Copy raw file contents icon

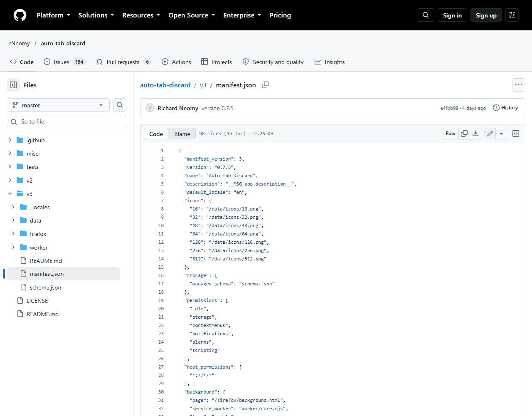464,134
